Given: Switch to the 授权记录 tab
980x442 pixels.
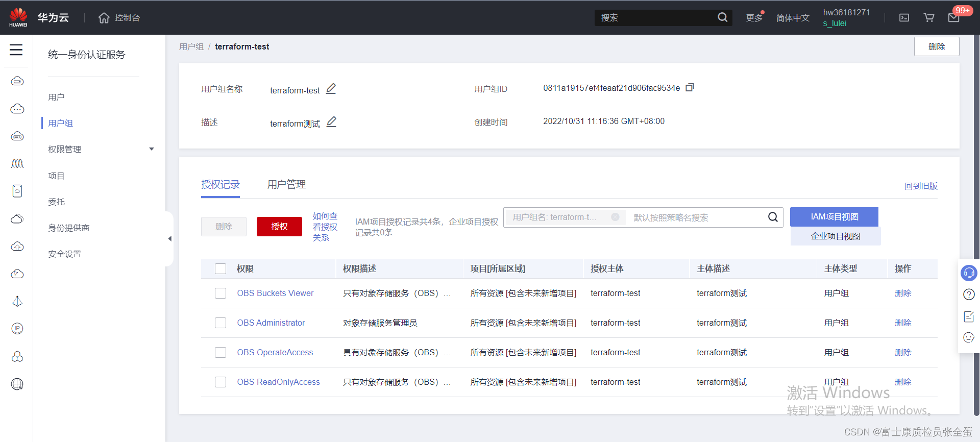Looking at the screenshot, I should pyautogui.click(x=220, y=184).
